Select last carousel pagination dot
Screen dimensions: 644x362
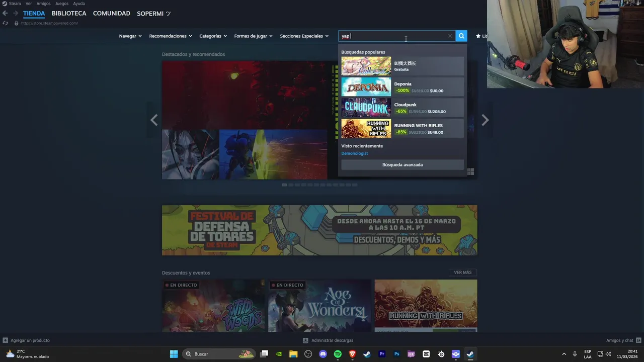354,185
